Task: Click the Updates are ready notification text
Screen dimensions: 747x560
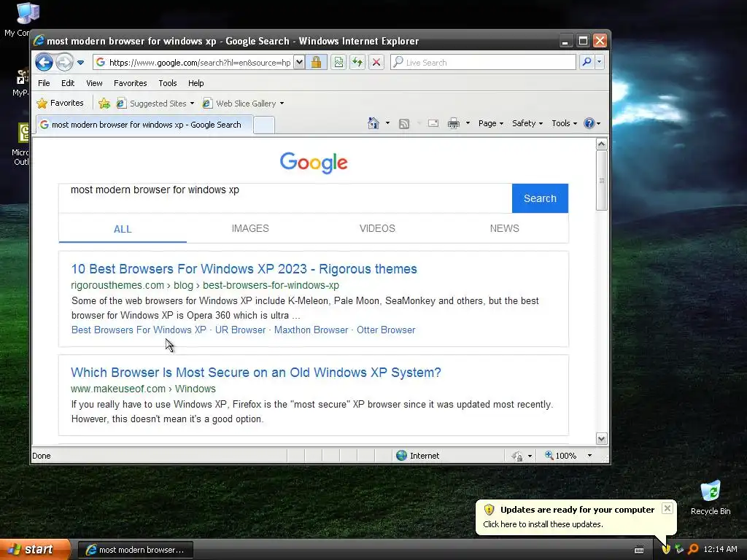Action: pyautogui.click(x=577, y=510)
